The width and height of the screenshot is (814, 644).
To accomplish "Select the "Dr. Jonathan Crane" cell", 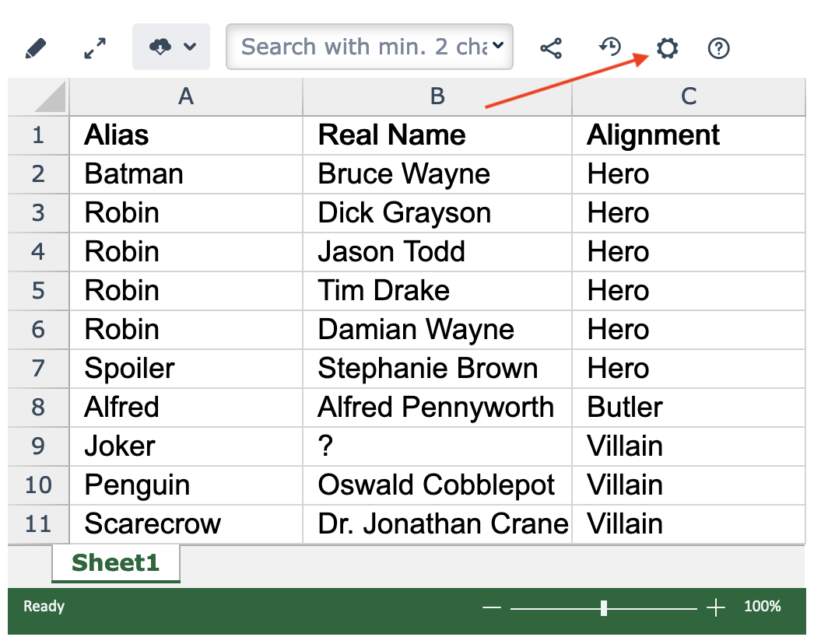I will (437, 525).
